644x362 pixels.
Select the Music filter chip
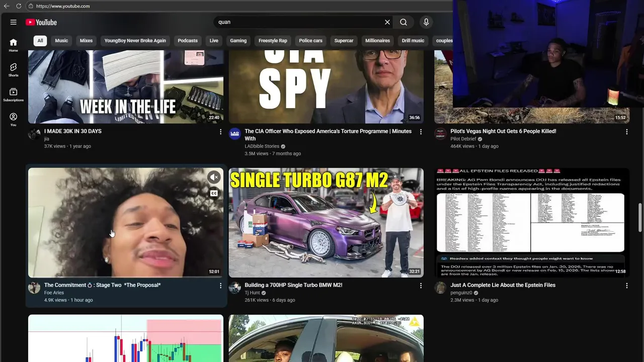tap(61, 41)
